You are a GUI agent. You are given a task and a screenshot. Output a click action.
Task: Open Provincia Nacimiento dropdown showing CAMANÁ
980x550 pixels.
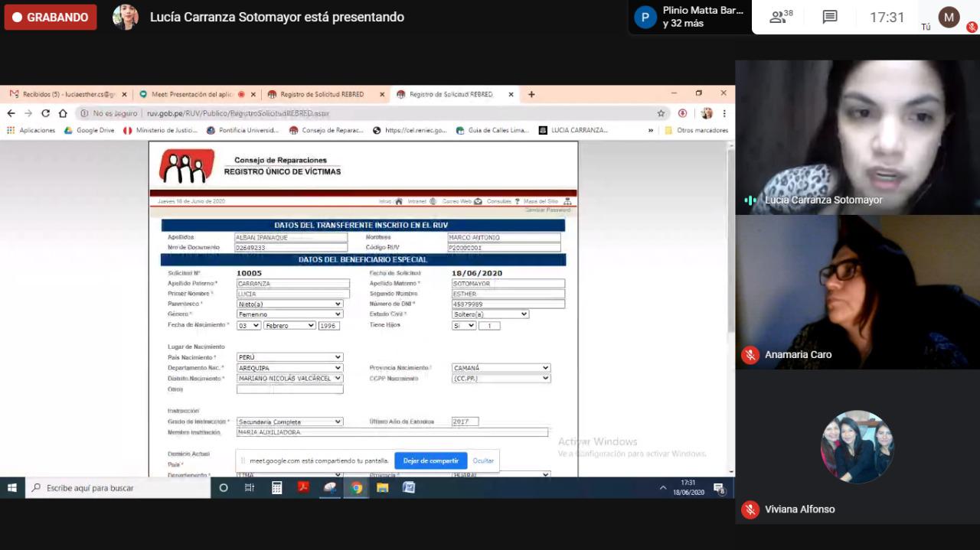[x=501, y=368]
